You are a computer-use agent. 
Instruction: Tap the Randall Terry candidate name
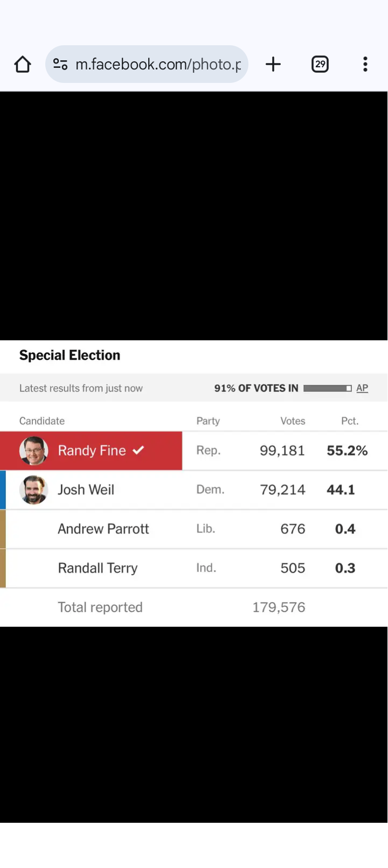point(98,568)
